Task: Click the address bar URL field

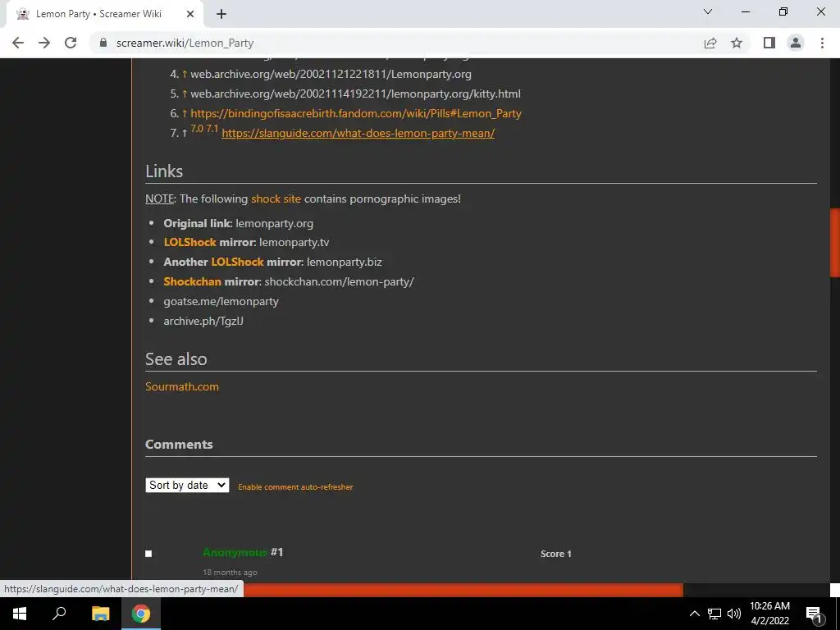Action: (x=396, y=43)
